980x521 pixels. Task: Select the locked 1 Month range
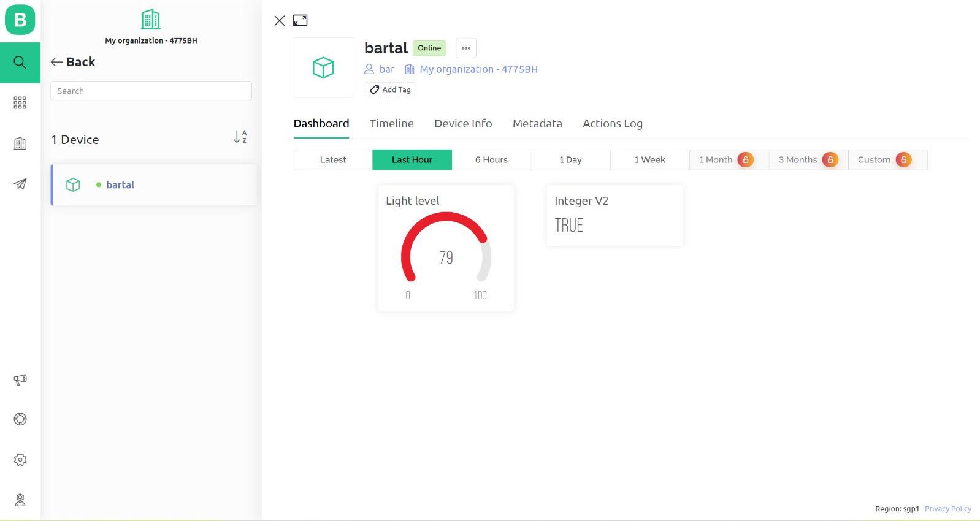pyautogui.click(x=729, y=160)
